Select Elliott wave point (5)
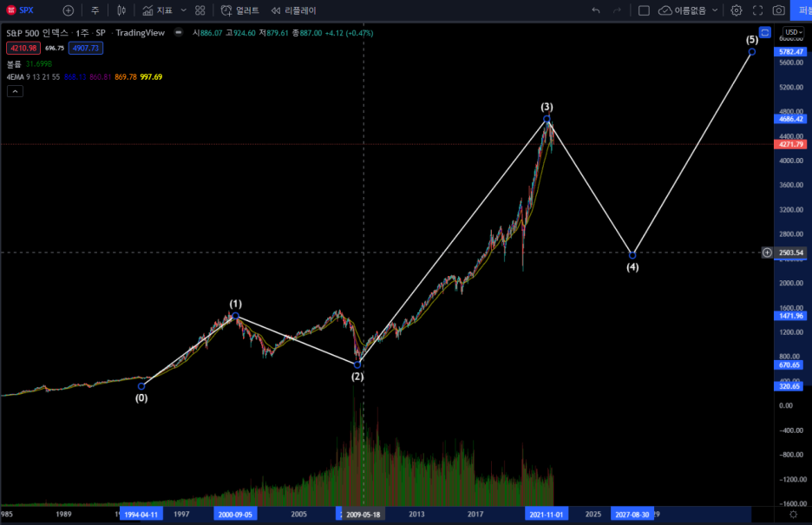The width and height of the screenshot is (812, 525). pos(752,52)
